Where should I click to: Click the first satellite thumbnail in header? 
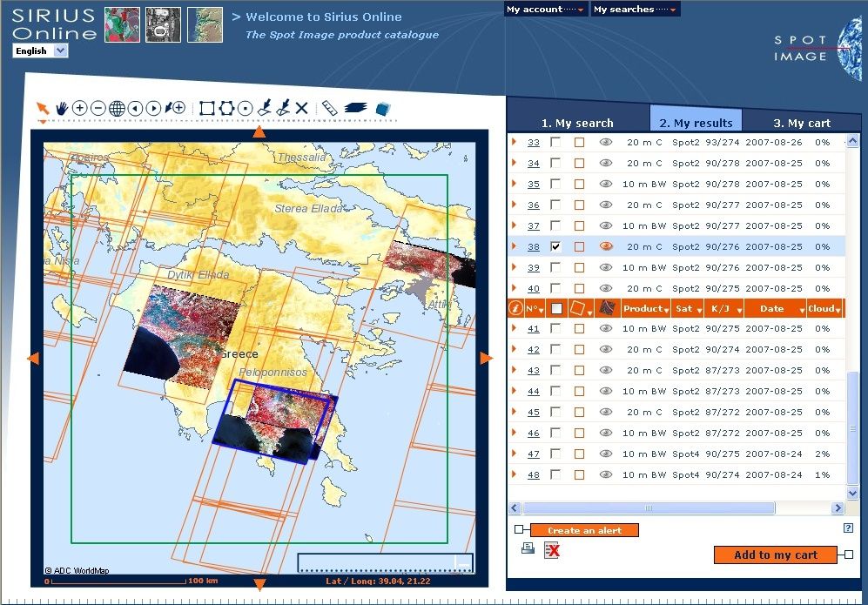pos(123,25)
